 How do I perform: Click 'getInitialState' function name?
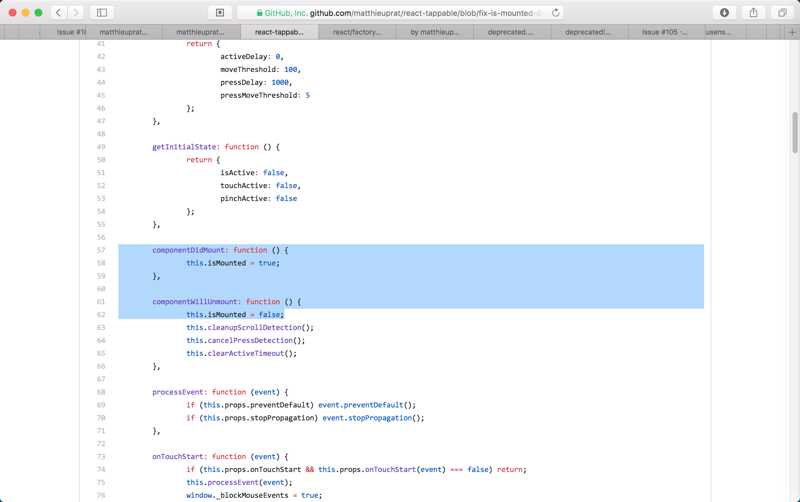point(184,147)
